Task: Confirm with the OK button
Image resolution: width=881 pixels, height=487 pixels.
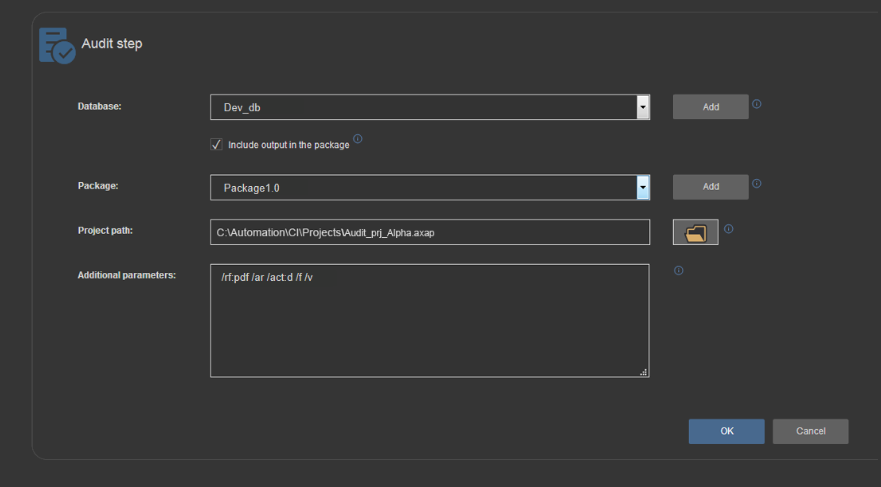Action: [x=726, y=431]
